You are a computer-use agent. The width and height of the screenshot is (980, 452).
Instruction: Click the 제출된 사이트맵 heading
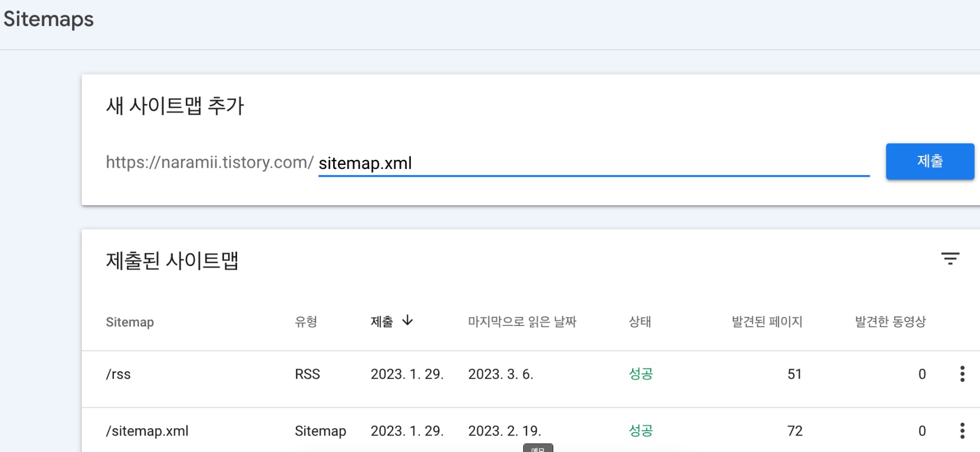[172, 260]
